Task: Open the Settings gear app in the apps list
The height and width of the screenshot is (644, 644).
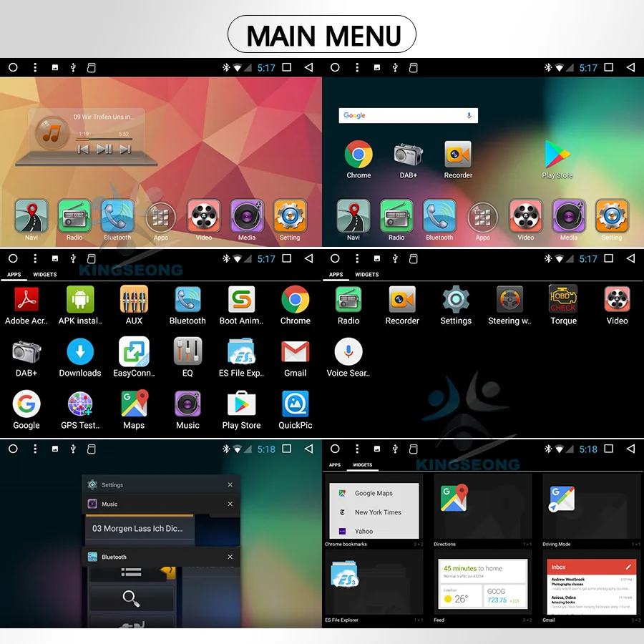Action: tap(456, 300)
